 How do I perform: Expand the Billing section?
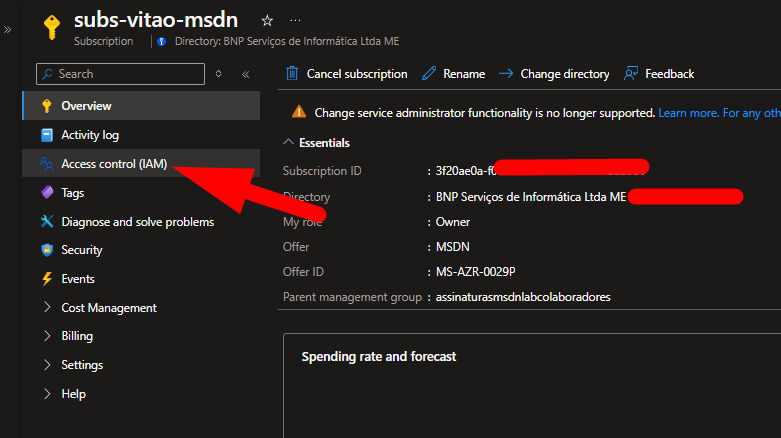46,337
